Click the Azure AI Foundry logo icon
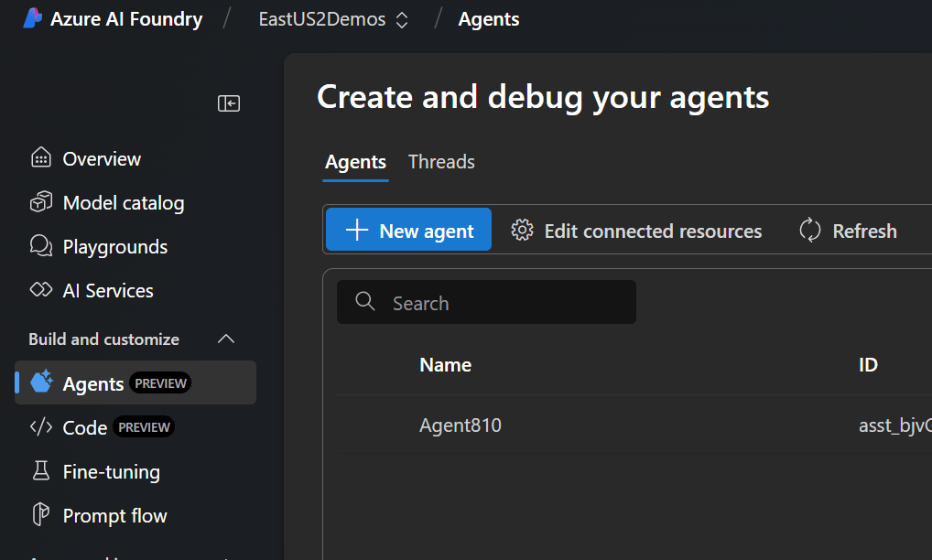Image resolution: width=932 pixels, height=560 pixels. point(33,18)
